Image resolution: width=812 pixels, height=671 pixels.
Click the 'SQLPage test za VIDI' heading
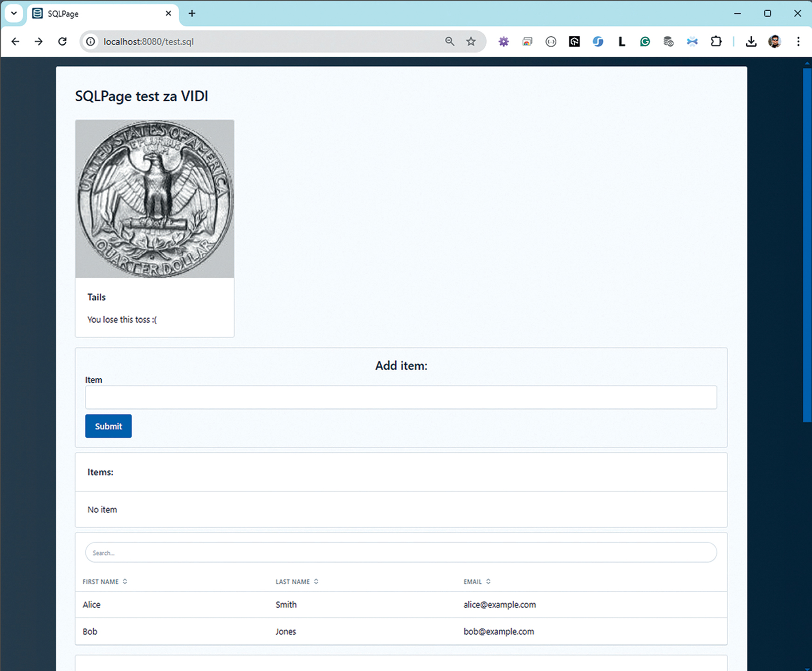tap(142, 96)
